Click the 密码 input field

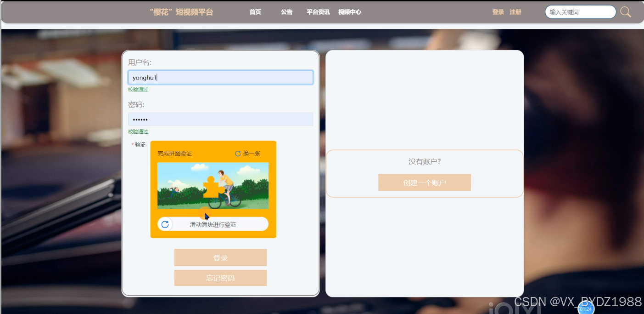(220, 120)
